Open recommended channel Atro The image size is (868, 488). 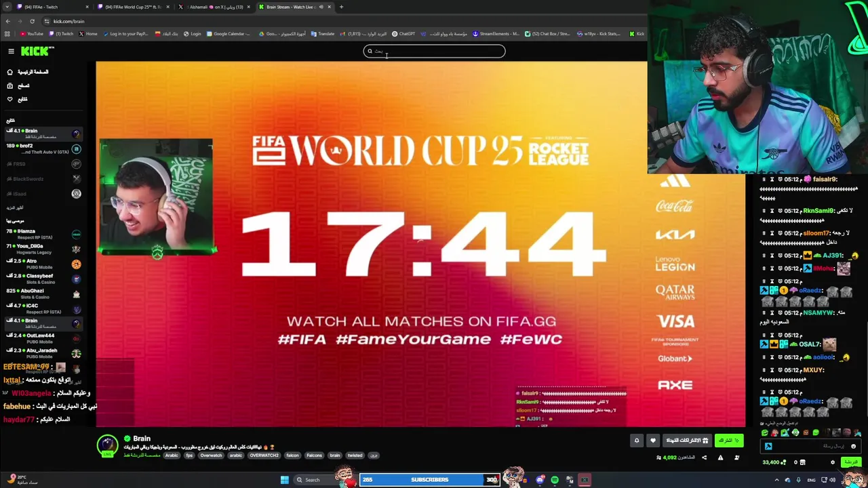point(43,264)
